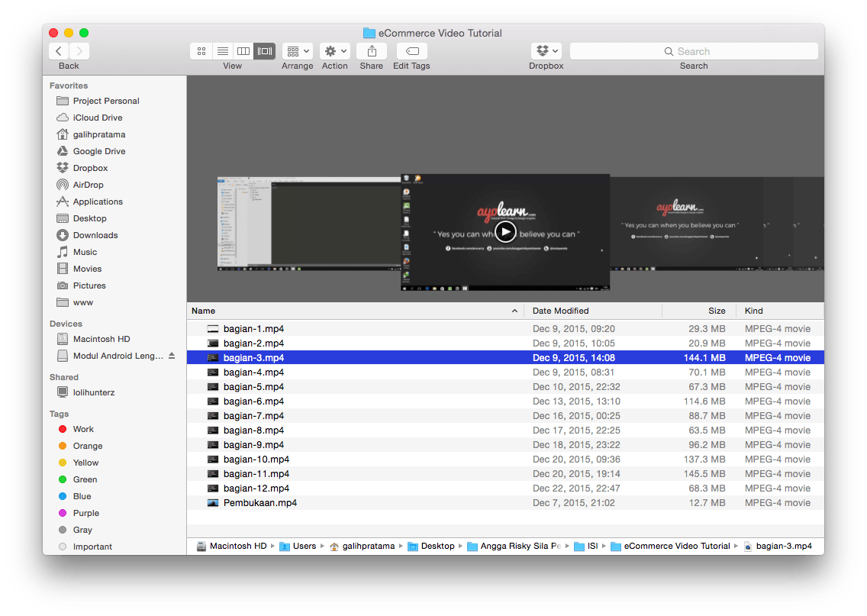
Task: Click the Edit Tags button
Action: click(x=412, y=51)
